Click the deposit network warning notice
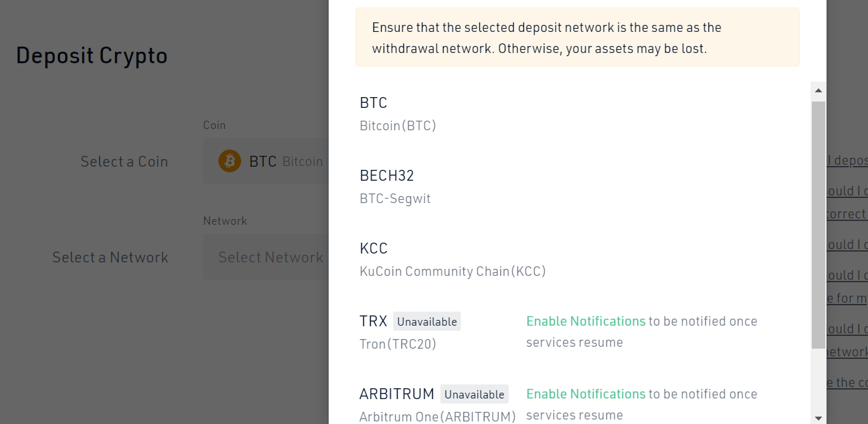868x424 pixels. point(577,38)
